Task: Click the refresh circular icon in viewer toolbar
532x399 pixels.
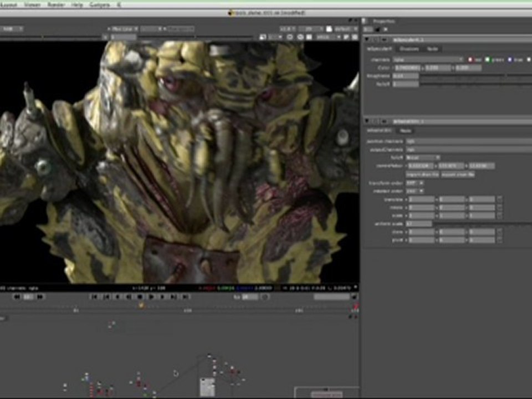Action: pyautogui.click(x=290, y=37)
